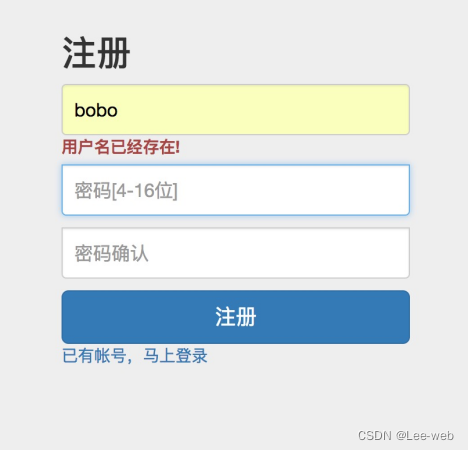Click the red 用户名已经存在! error message

point(121,147)
